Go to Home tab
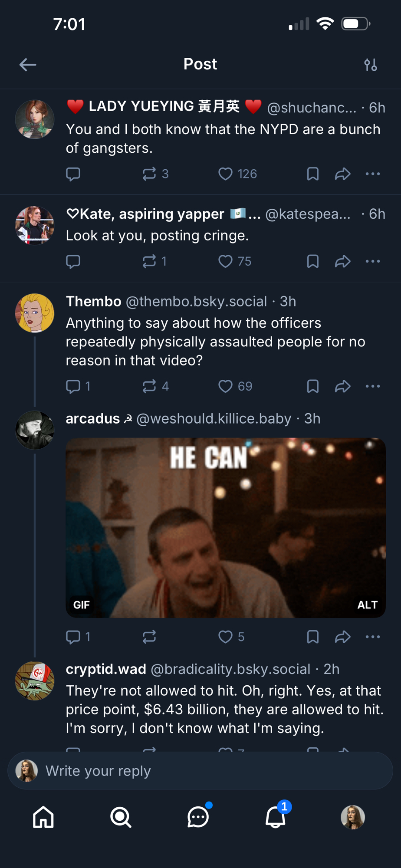This screenshot has height=868, width=401. coord(43,817)
